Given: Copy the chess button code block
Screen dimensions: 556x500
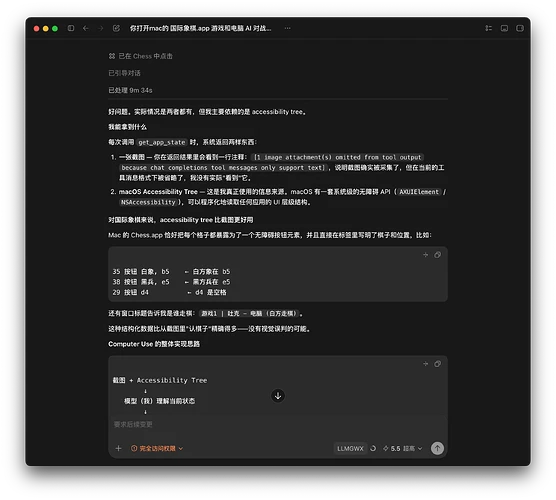Looking at the screenshot, I should pyautogui.click(x=438, y=255).
